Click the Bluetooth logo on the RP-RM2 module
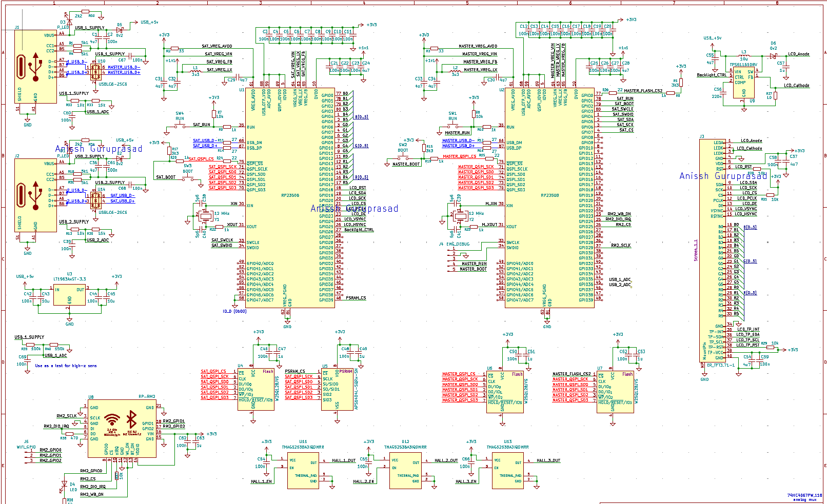 coord(131,419)
